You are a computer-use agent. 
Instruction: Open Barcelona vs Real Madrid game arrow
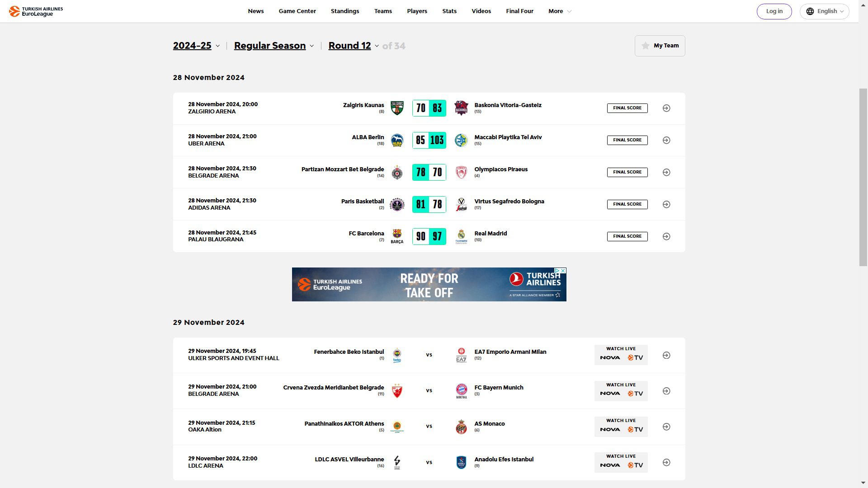coord(666,236)
